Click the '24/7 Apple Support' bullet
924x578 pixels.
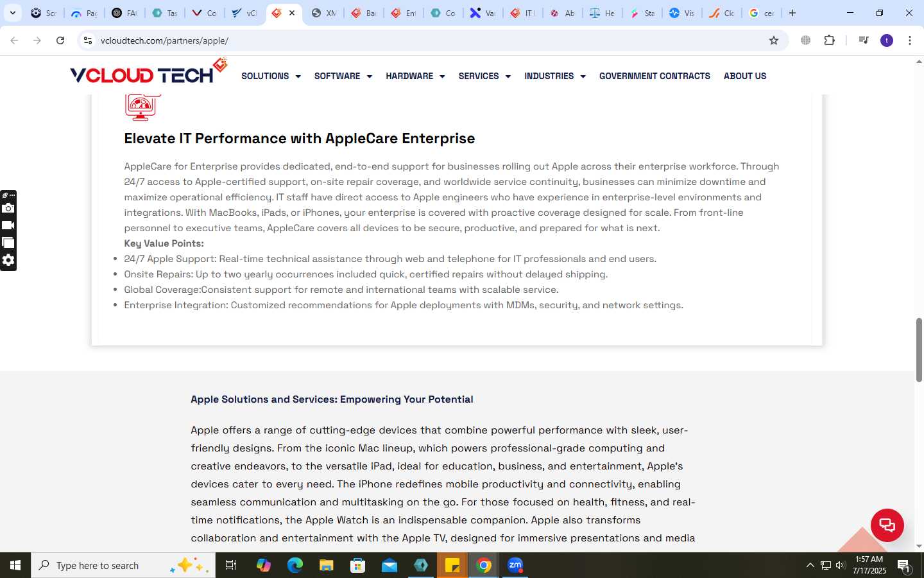tap(390, 259)
